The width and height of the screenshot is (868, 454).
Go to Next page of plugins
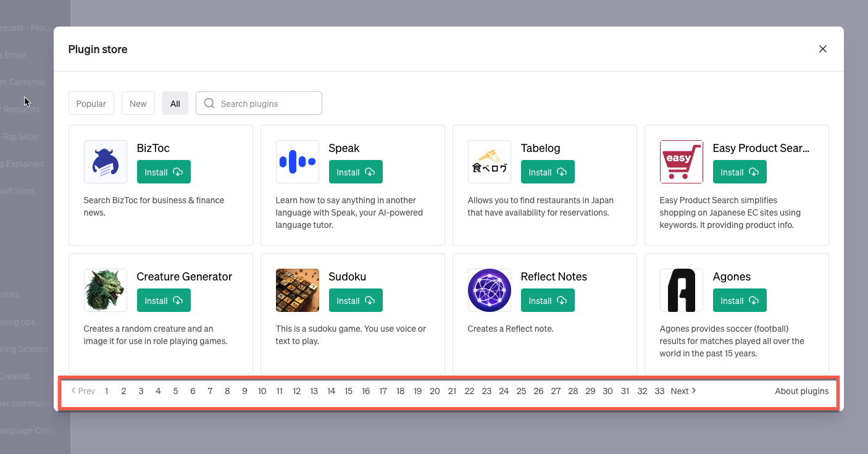tap(683, 391)
